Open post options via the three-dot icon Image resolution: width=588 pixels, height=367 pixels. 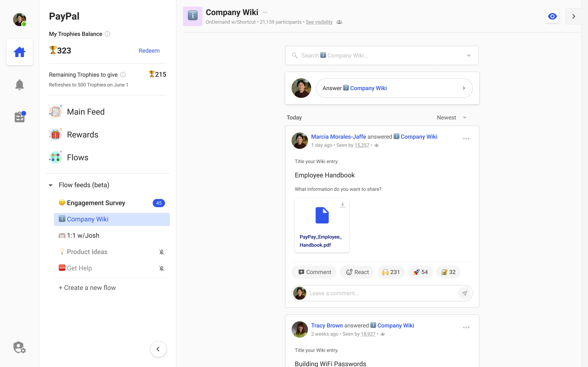466,139
